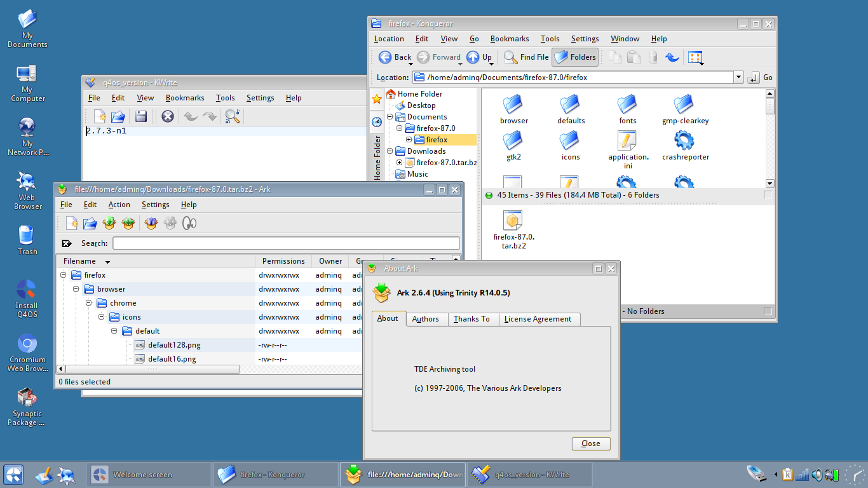Click KWrite's Save toolbar icon
Screen dimensions: 868x488
pos(141,116)
